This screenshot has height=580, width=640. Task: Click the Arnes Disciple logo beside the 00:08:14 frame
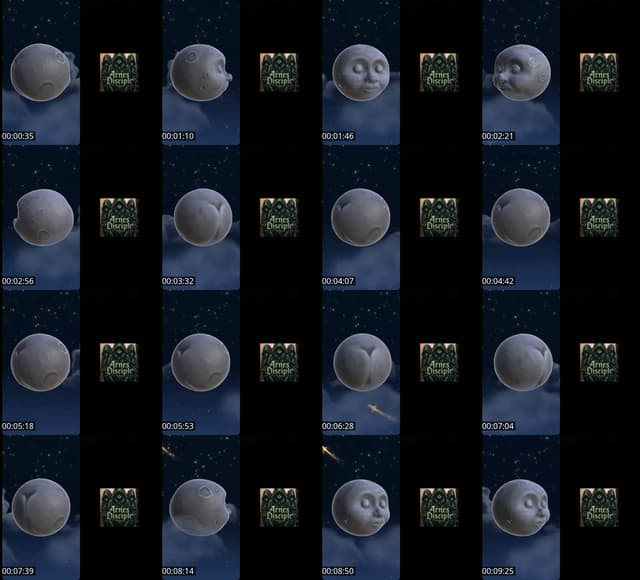[x=279, y=507]
